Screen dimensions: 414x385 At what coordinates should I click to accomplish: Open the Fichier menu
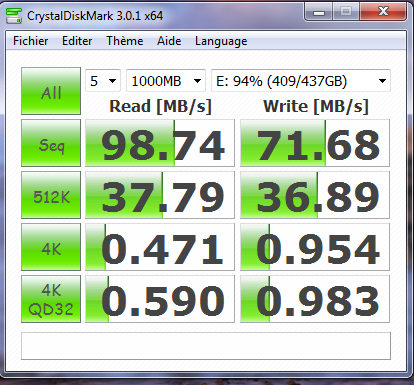(31, 41)
